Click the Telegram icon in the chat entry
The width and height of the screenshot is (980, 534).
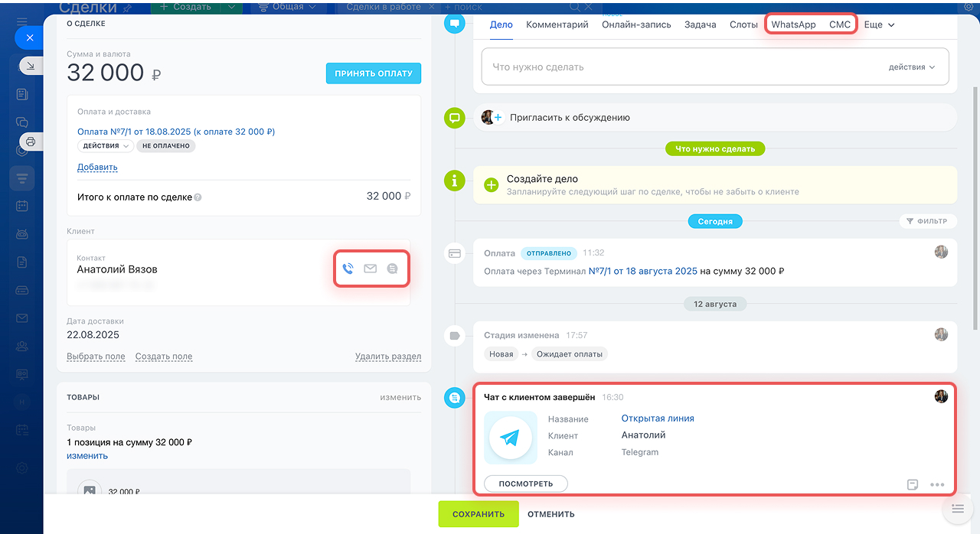[x=510, y=438]
